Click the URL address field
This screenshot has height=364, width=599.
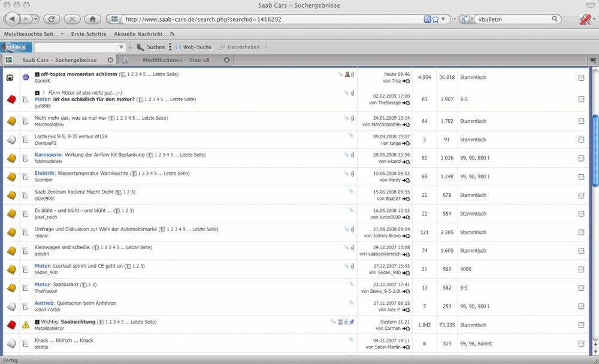(x=273, y=19)
